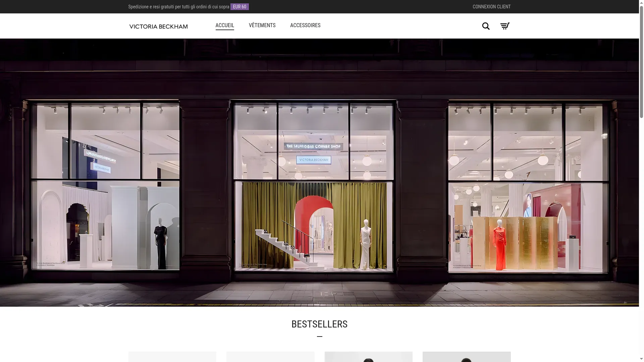This screenshot has height=362, width=644.
Task: Click the Bestsellers heading
Action: [x=319, y=324]
